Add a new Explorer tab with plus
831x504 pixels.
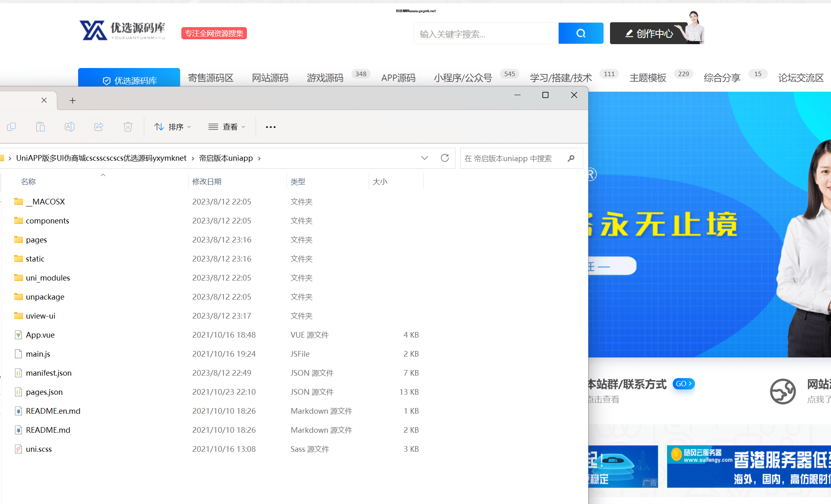click(72, 100)
